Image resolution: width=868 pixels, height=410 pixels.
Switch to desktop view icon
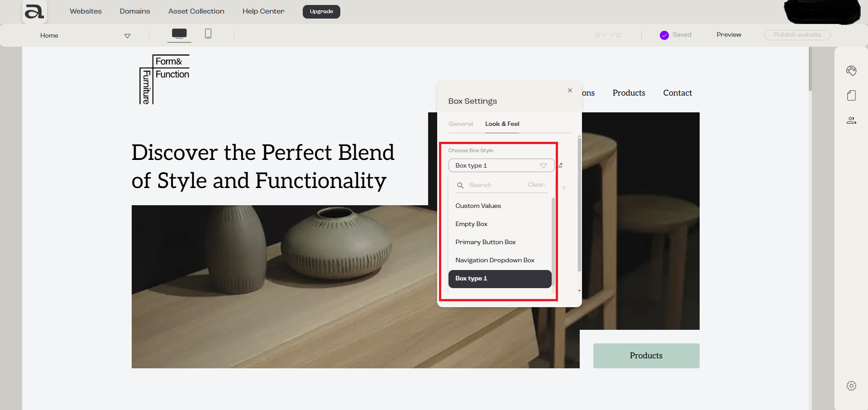pos(179,34)
